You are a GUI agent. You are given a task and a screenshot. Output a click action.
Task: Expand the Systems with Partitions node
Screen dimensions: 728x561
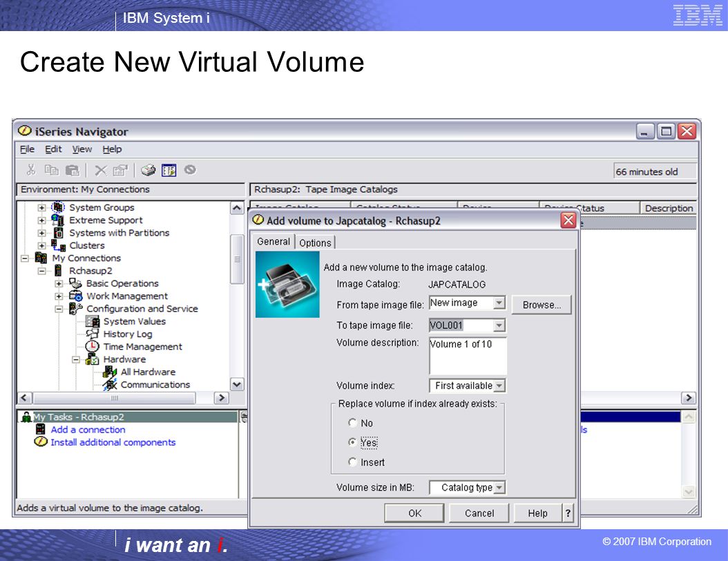click(41, 233)
